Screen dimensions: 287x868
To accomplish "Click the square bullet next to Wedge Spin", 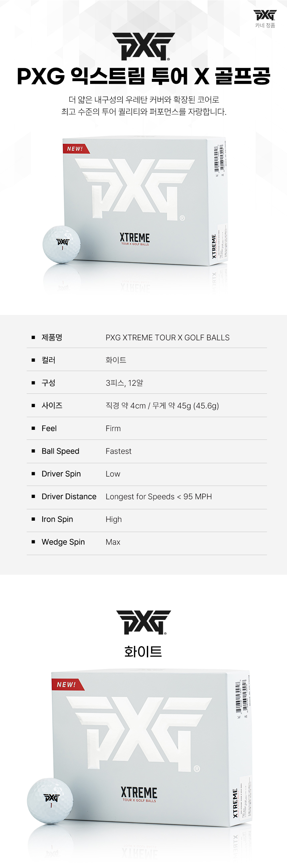I will click(x=33, y=542).
